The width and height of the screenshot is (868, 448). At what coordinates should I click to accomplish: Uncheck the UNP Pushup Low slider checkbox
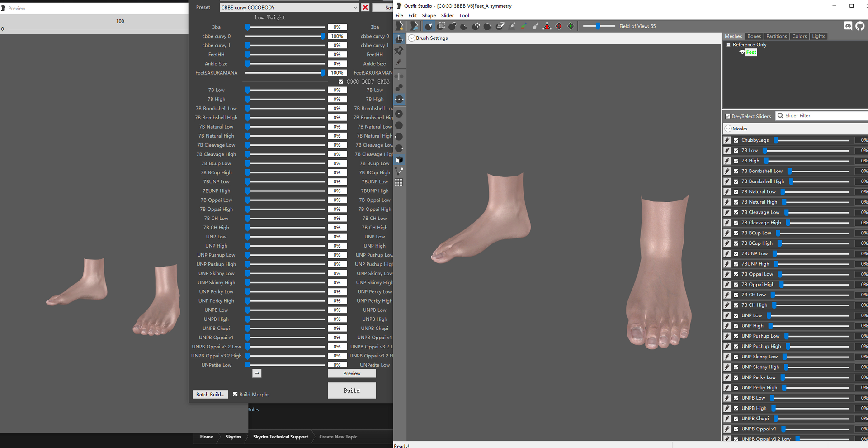click(x=736, y=336)
